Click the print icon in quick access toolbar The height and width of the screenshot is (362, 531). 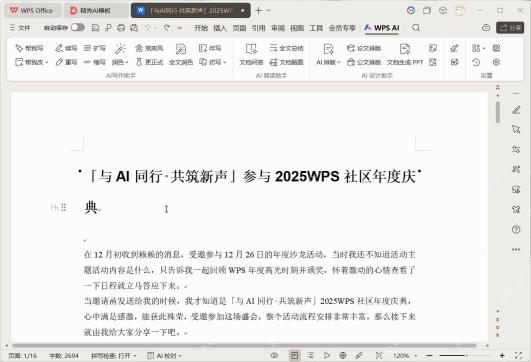(121, 28)
